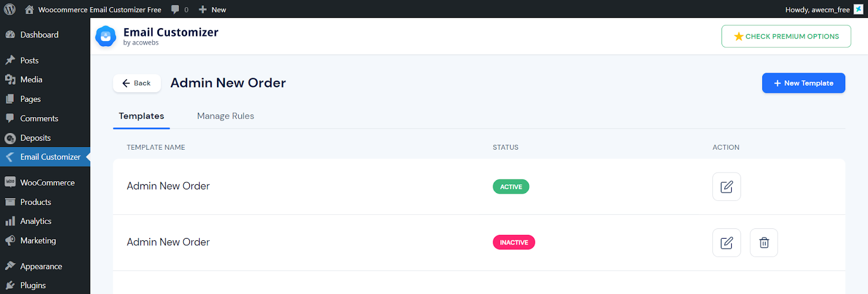Switch to Templates tab

click(x=141, y=116)
